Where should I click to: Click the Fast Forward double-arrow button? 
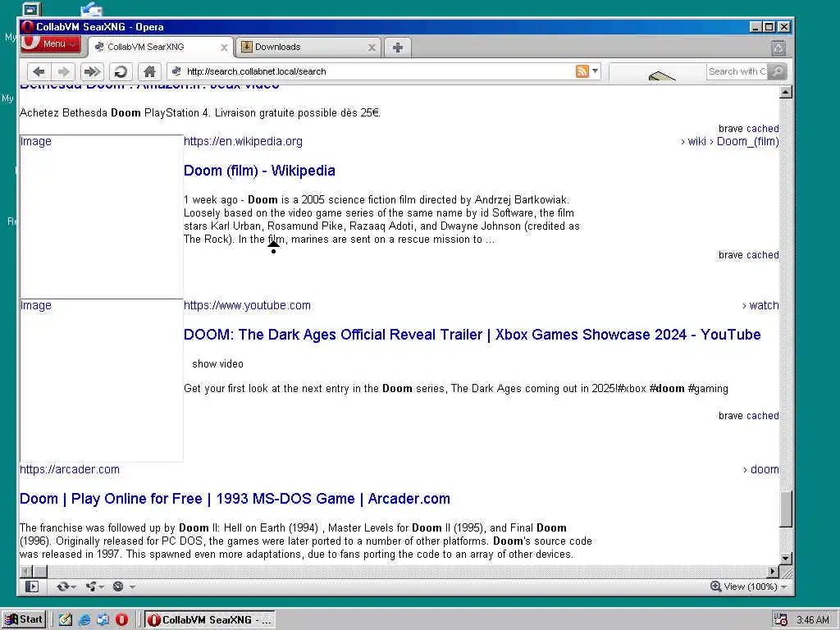click(92, 71)
